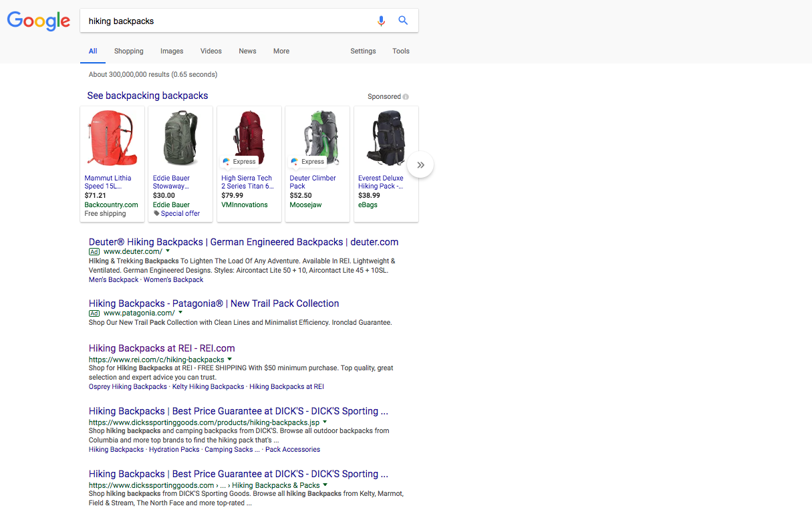The image size is (812, 518).
Task: Open the More search menu
Action: pos(281,51)
